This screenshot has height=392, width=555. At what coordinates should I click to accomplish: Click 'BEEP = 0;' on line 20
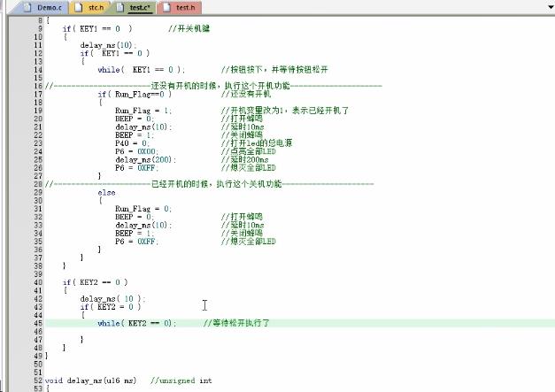click(135, 119)
